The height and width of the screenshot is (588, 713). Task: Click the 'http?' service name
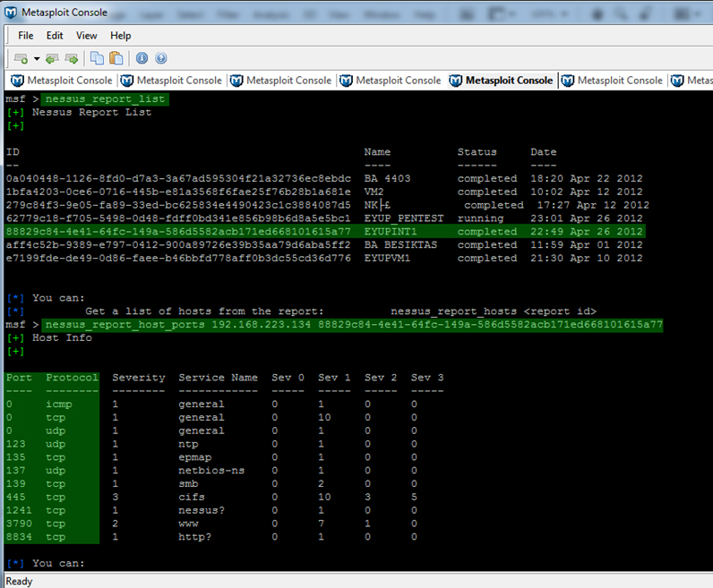point(194,537)
